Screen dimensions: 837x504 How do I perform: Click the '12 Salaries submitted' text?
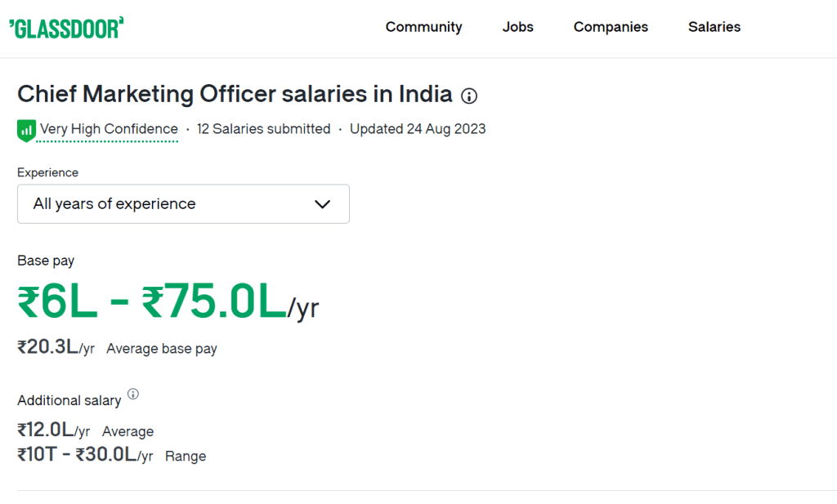[263, 129]
